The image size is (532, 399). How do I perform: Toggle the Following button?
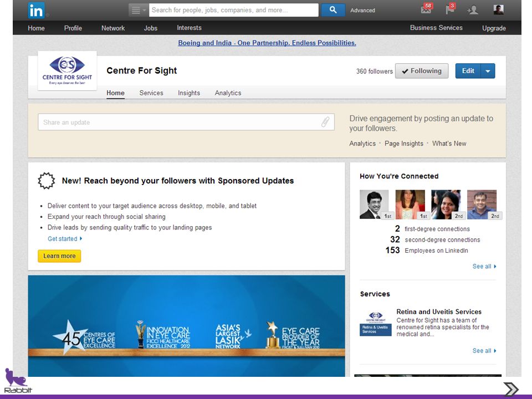pyautogui.click(x=421, y=71)
